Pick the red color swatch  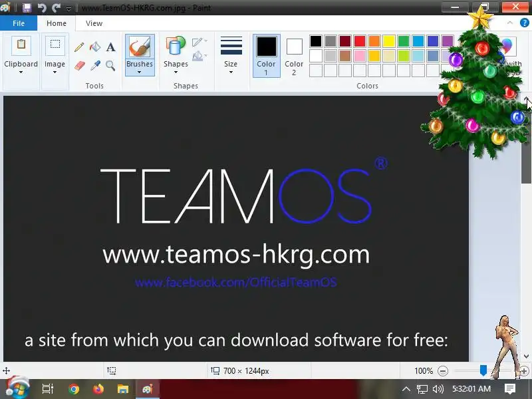pyautogui.click(x=360, y=41)
